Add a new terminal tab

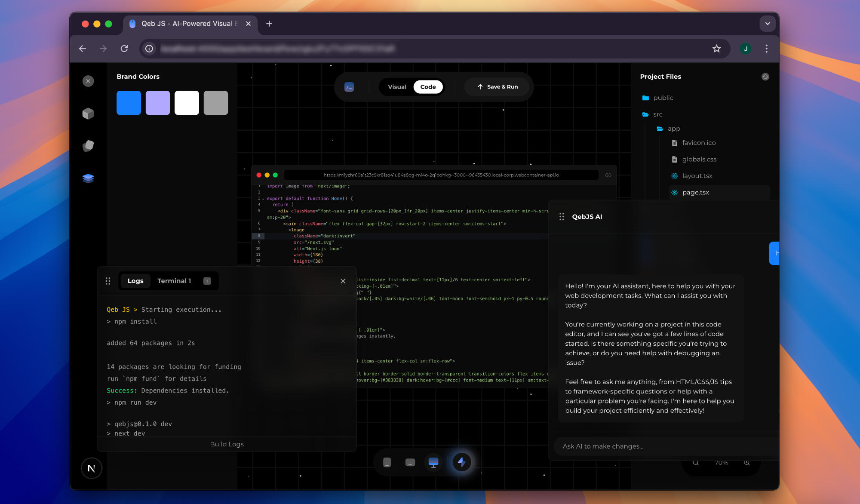pos(207,281)
